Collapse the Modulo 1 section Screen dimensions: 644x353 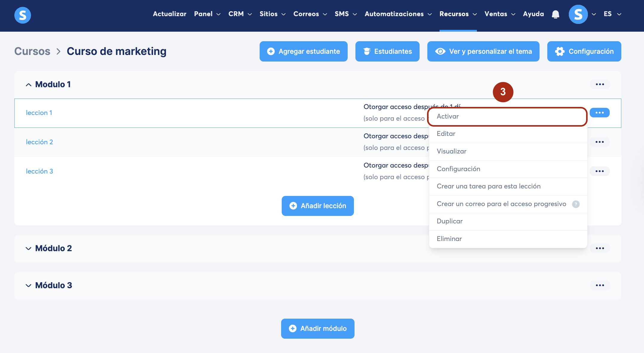point(28,85)
